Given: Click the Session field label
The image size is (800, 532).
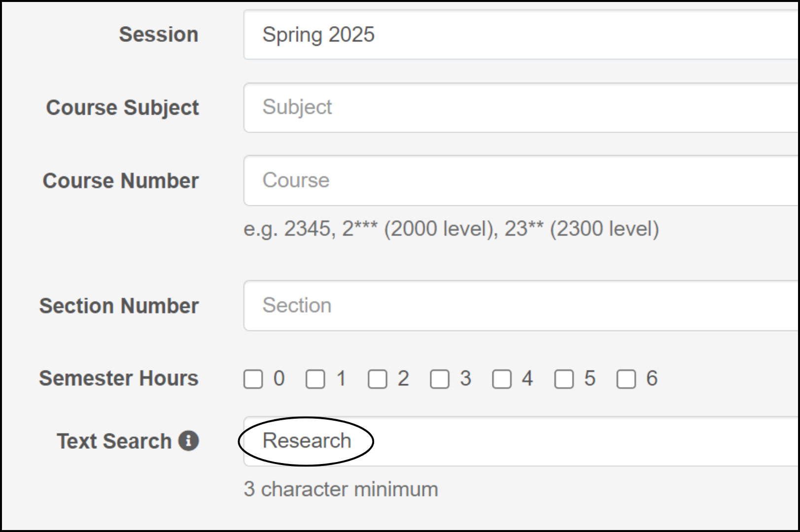Looking at the screenshot, I should click(159, 35).
